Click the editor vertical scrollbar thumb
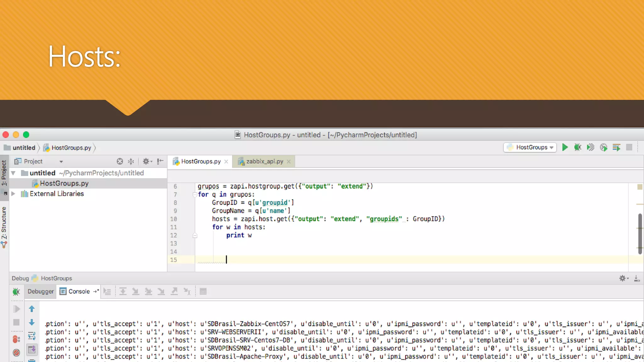644x362 pixels. coord(640,234)
